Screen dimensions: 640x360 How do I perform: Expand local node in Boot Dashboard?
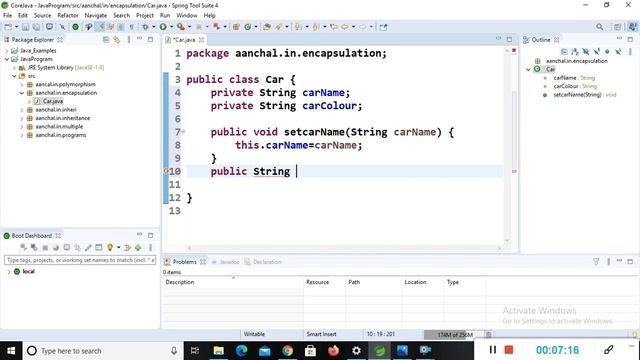coord(9,271)
